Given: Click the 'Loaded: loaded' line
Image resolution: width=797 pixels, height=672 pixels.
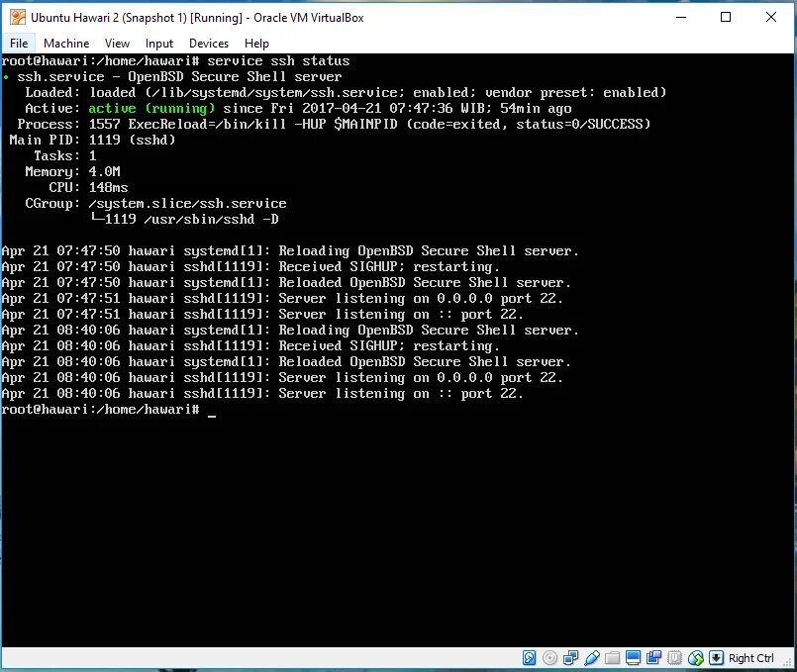Looking at the screenshot, I should pyautogui.click(x=346, y=92).
